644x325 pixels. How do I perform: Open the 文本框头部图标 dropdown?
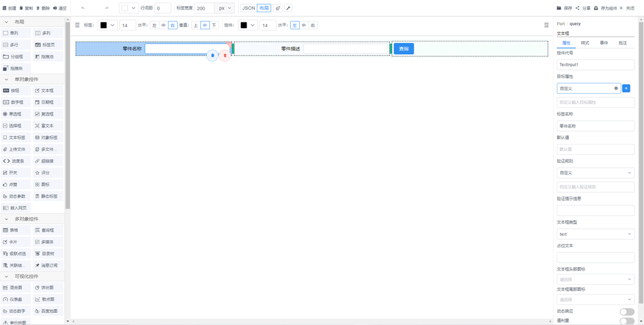click(x=596, y=280)
